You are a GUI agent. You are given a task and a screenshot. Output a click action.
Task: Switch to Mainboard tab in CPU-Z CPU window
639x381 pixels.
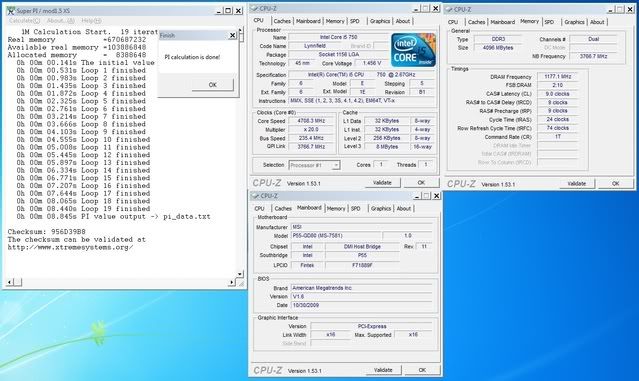[308, 21]
